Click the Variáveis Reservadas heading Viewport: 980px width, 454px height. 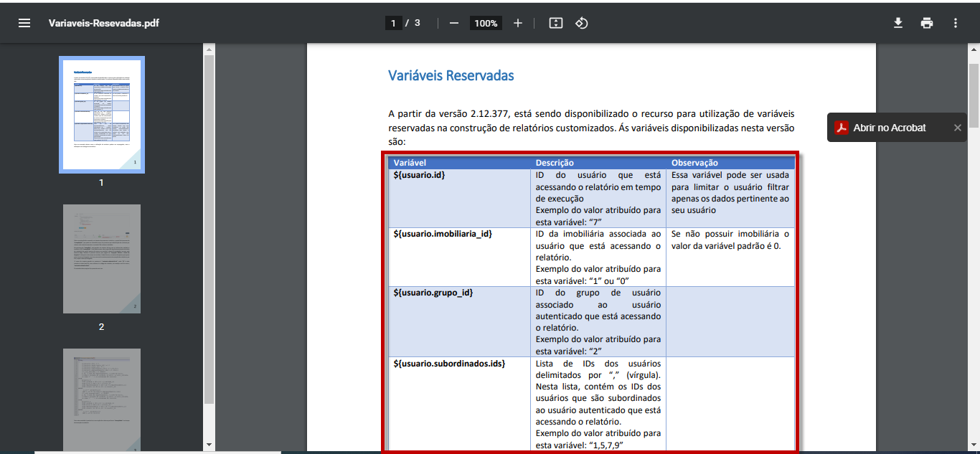451,75
